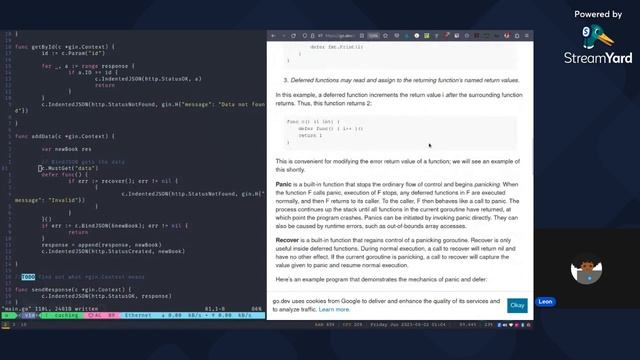Image resolution: width=640 pixels, height=360 pixels.
Task: Click the 'main.go' written status message
Action: pos(50,309)
